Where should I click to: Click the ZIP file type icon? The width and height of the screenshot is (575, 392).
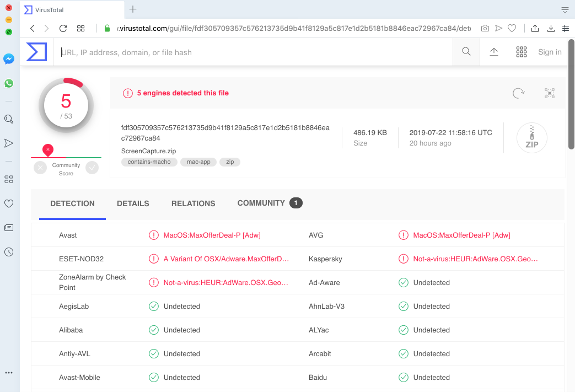532,138
